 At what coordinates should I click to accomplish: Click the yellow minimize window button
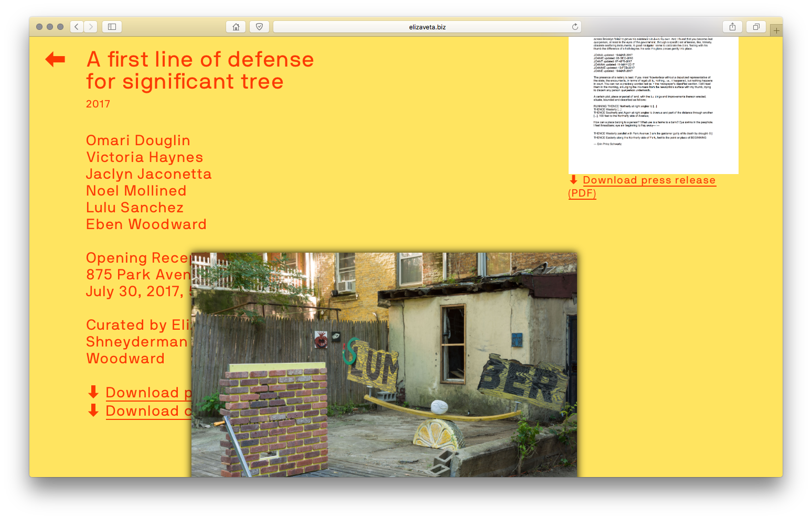pyautogui.click(x=50, y=27)
